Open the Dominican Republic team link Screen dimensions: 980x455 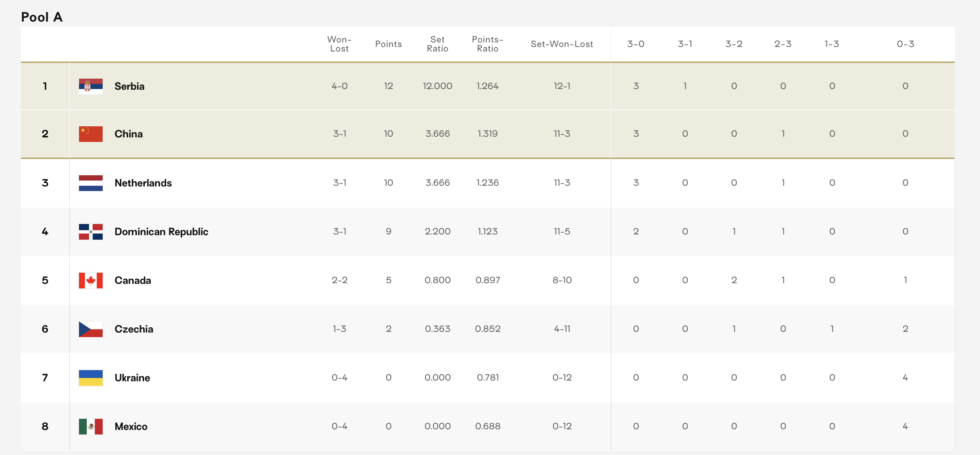tap(161, 231)
